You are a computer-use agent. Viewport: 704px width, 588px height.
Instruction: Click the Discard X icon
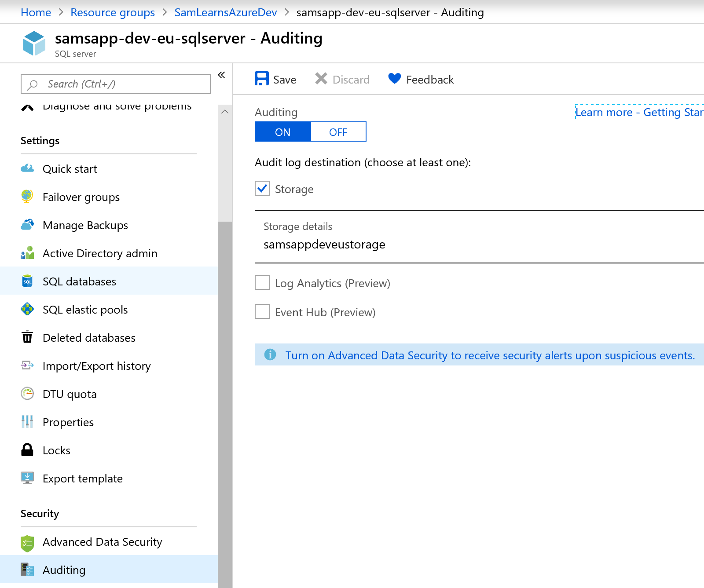[321, 79]
